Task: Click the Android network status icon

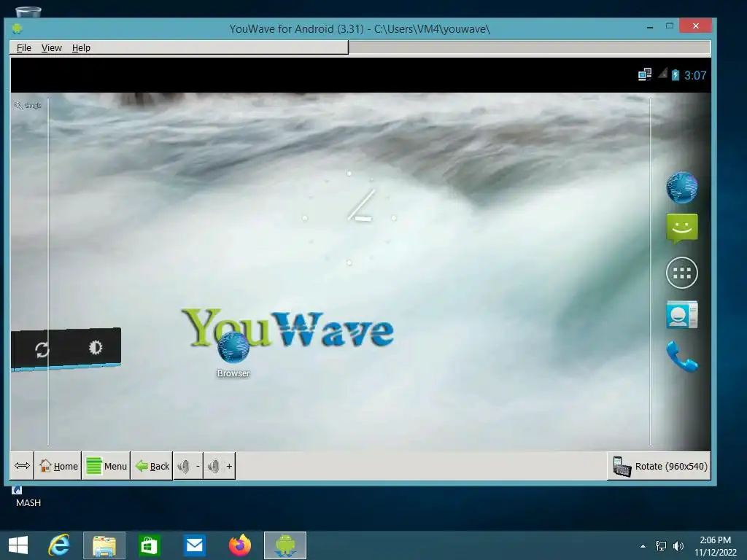Action: pyautogui.click(x=645, y=75)
